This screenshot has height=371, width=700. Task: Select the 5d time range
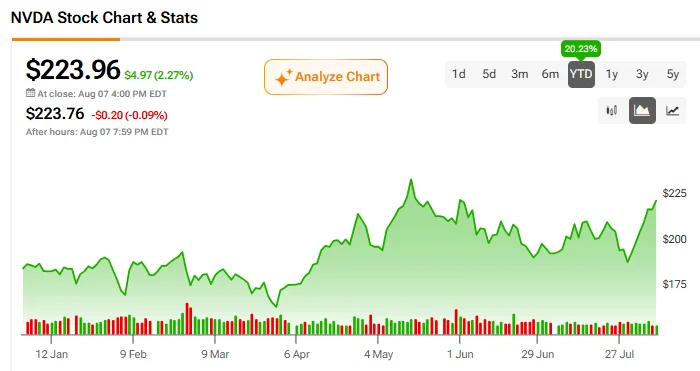coord(489,74)
